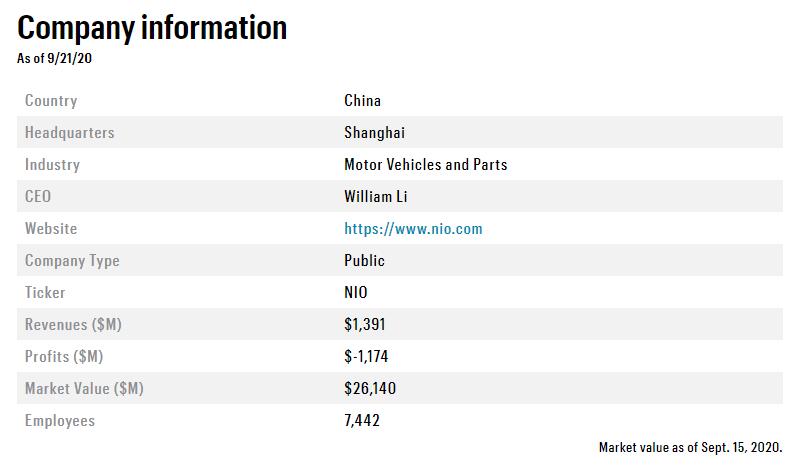Image resolution: width=801 pixels, height=469 pixels.
Task: Select the $26,140 market value figure
Action: [369, 389]
